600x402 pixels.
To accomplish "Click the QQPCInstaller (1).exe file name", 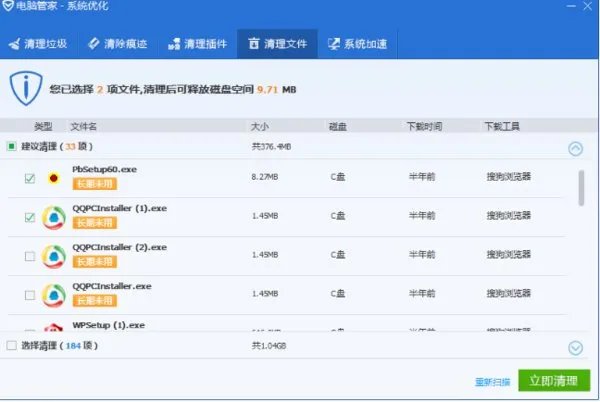I will [120, 208].
